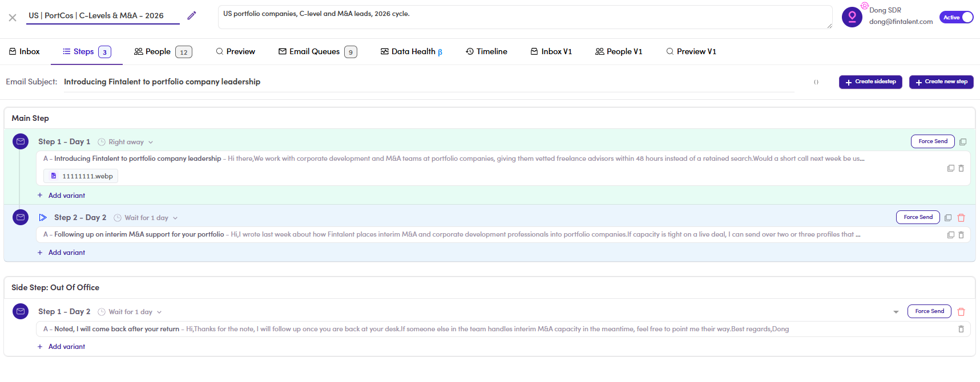Image resolution: width=980 pixels, height=382 pixels.
Task: Switch to Inbox V1 tab
Action: 551,51
